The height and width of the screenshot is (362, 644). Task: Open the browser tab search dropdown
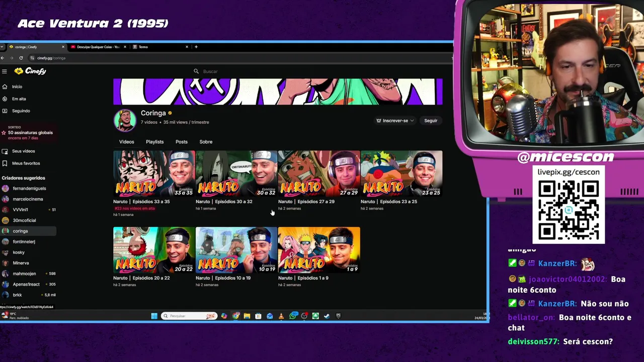[3, 47]
